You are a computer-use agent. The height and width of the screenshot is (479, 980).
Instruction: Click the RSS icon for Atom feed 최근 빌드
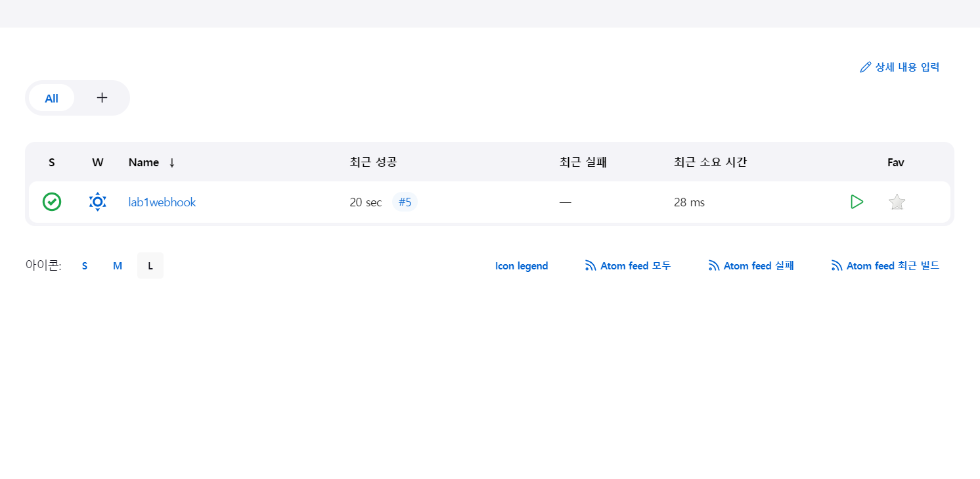tap(837, 266)
